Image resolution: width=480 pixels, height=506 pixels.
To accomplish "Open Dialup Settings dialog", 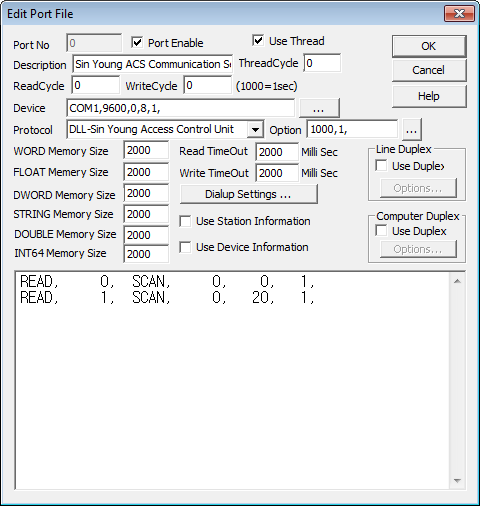I will point(249,194).
